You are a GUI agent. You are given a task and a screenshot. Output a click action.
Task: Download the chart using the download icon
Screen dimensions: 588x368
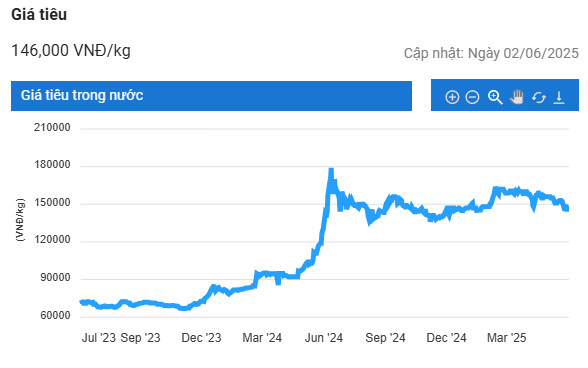tap(559, 97)
